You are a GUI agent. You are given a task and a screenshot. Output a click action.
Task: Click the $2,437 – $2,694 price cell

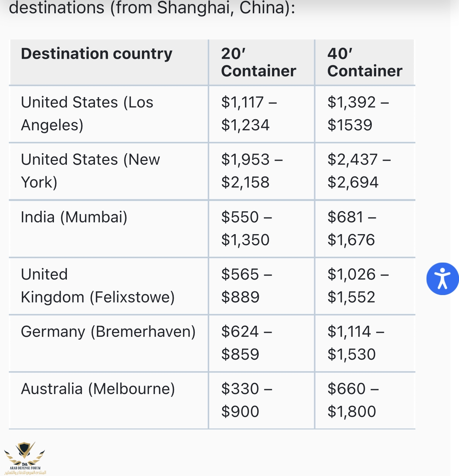pos(359,171)
